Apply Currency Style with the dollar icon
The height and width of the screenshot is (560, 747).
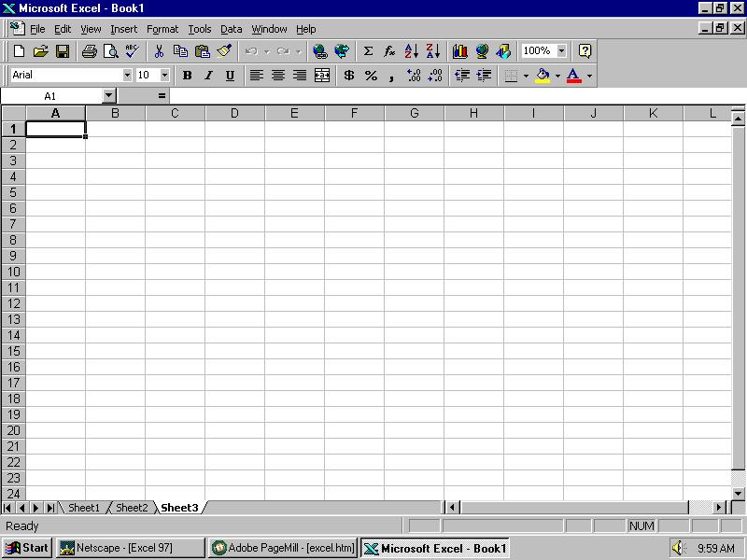pyautogui.click(x=348, y=76)
